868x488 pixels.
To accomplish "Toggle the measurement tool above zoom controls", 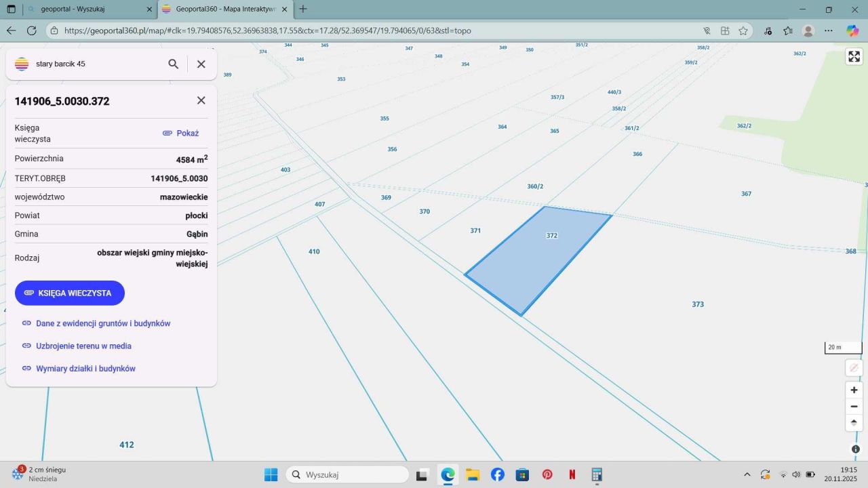I will click(854, 367).
